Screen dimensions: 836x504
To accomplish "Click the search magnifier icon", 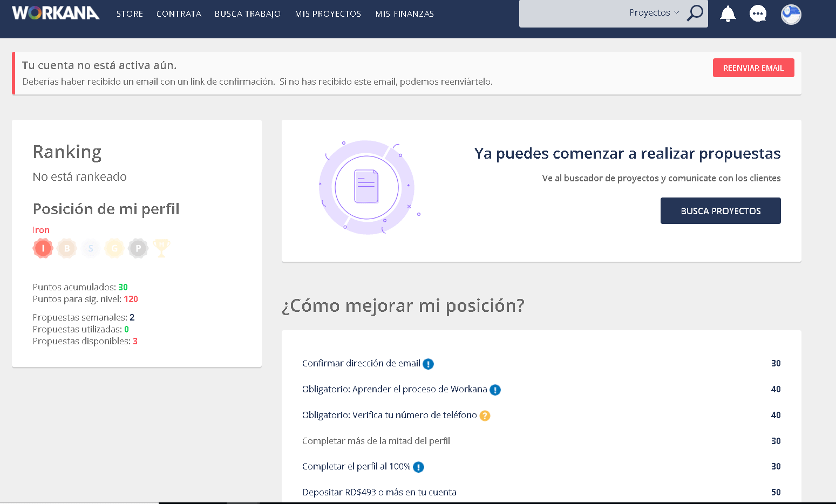I will pyautogui.click(x=695, y=13).
